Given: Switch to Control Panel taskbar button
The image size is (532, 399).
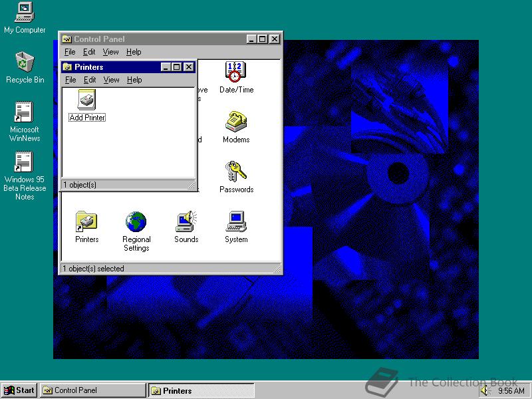Looking at the screenshot, I should pyautogui.click(x=92, y=390).
